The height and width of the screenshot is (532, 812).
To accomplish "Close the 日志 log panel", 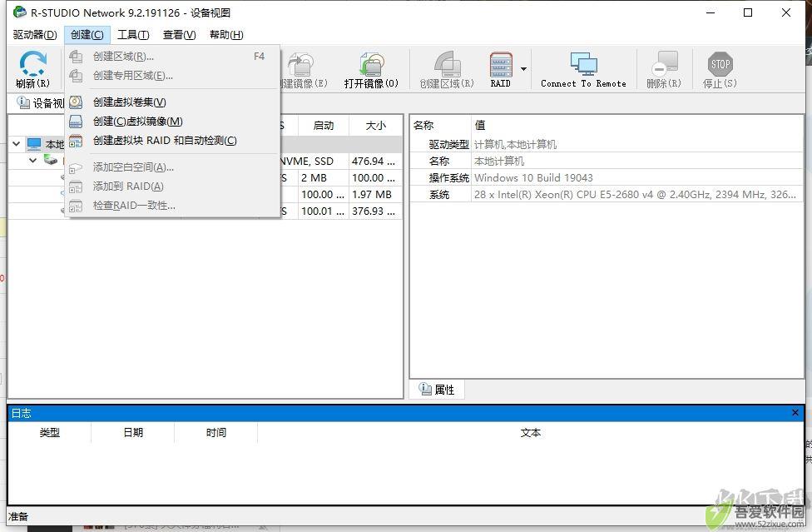I will pos(795,413).
